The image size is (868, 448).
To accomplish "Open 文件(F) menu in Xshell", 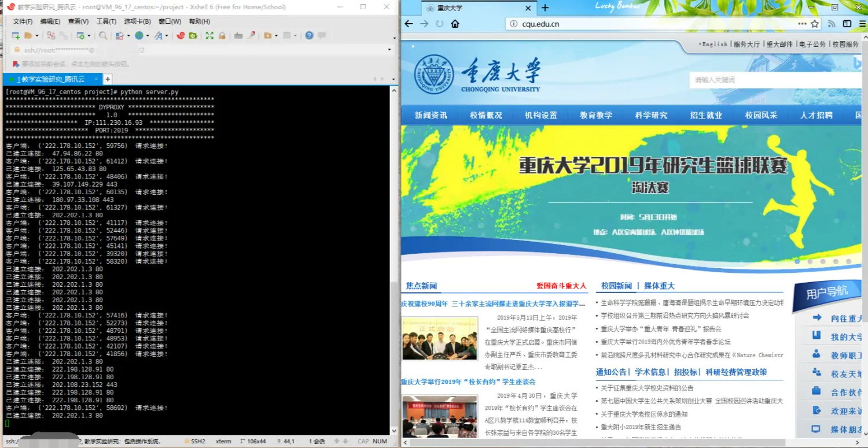I will click(23, 21).
